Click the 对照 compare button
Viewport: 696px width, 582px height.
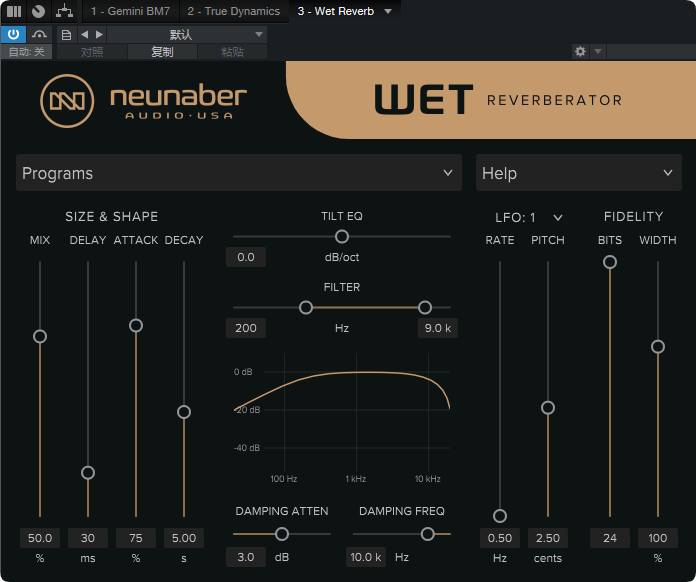(x=92, y=52)
